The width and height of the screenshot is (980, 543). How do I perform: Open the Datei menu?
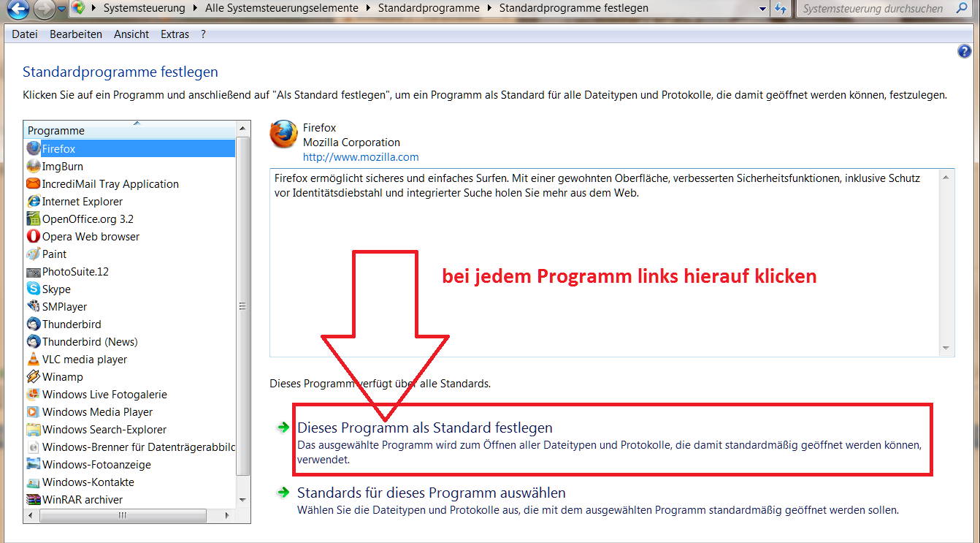point(24,34)
